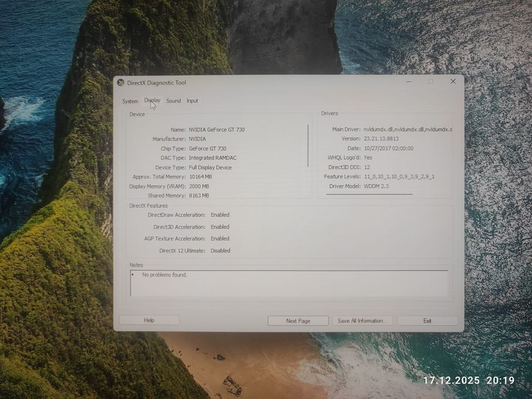Viewport: 532px width, 399px height.
Task: Click the Chip Type value GeForce GT 730
Action: point(208,149)
